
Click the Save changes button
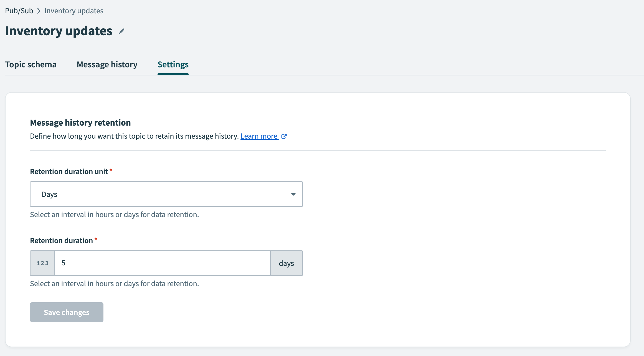tap(67, 312)
